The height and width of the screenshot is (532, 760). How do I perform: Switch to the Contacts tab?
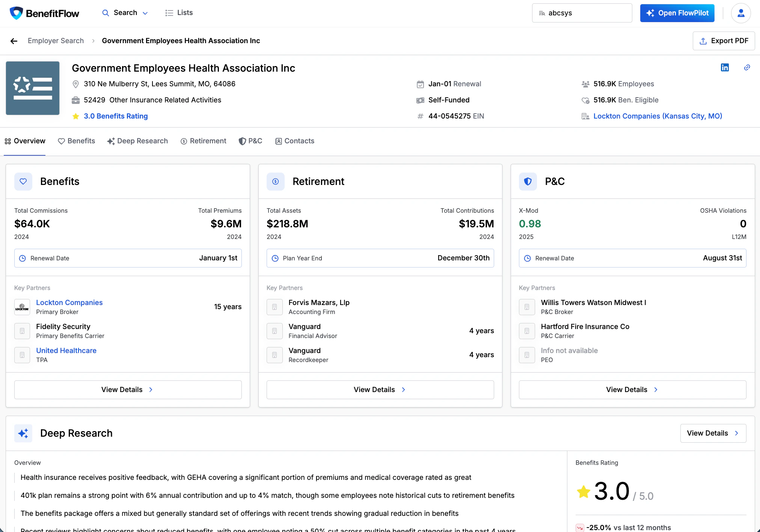pyautogui.click(x=295, y=141)
